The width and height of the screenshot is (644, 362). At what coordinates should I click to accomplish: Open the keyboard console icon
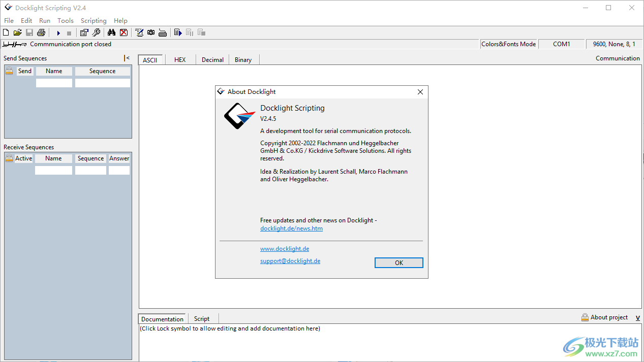(163, 32)
